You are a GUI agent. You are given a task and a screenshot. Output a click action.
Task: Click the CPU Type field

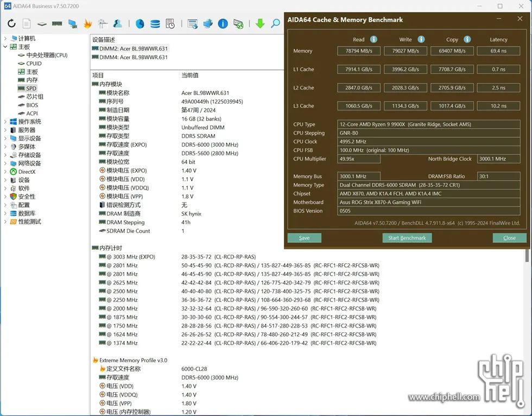pyautogui.click(x=428, y=124)
